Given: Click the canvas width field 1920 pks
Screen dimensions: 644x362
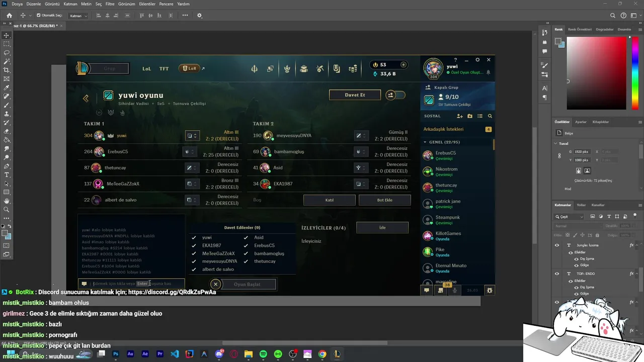Looking at the screenshot, I should coord(583,151).
